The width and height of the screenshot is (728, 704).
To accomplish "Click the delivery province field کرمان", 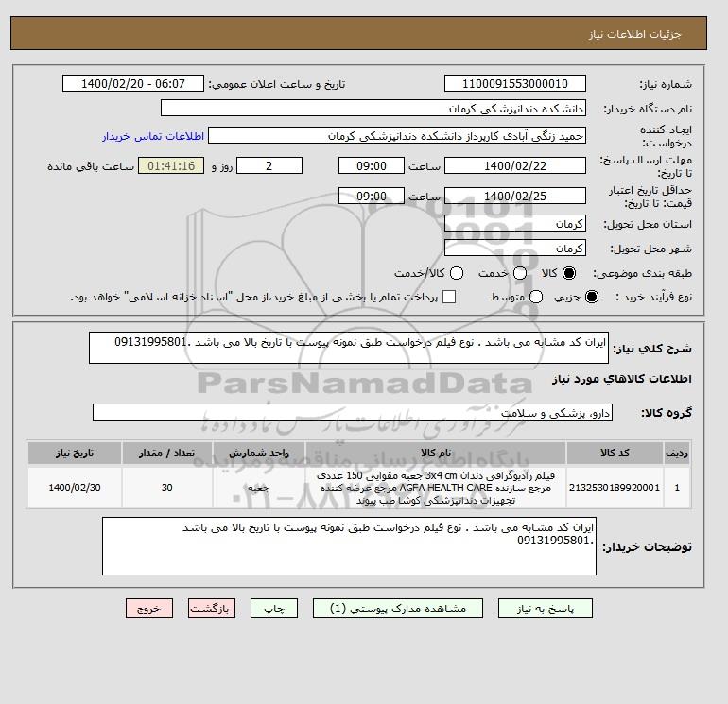I will (515, 224).
